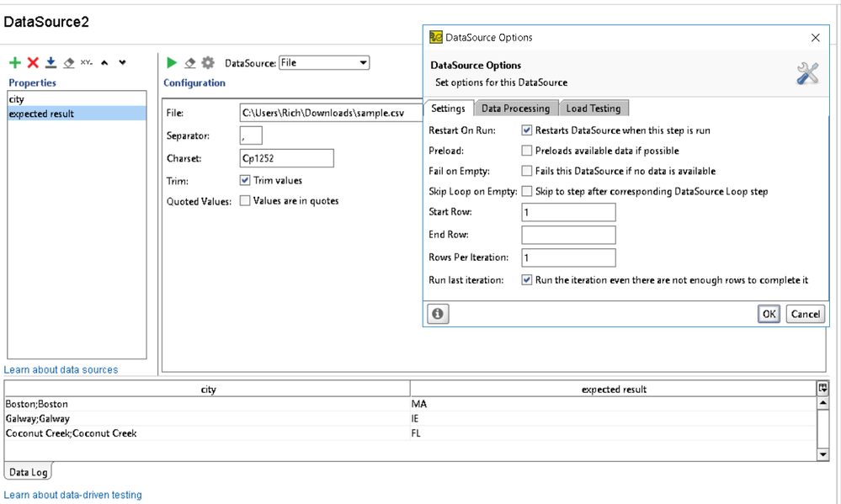Click the End Row input field
This screenshot has width=841, height=504.
568,235
